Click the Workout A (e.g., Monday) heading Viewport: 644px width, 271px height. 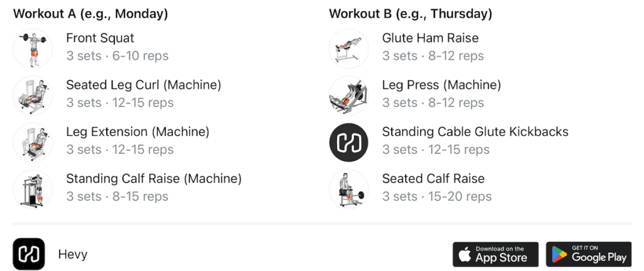(x=91, y=14)
